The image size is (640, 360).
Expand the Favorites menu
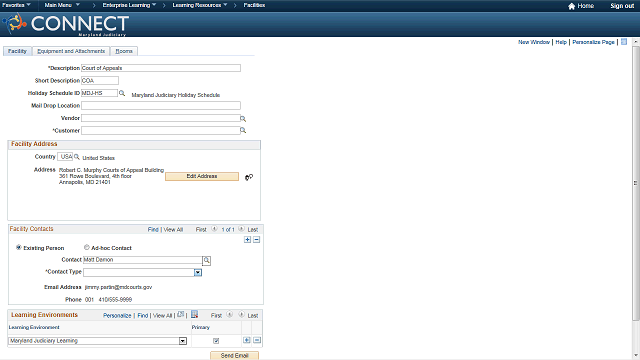click(x=16, y=5)
